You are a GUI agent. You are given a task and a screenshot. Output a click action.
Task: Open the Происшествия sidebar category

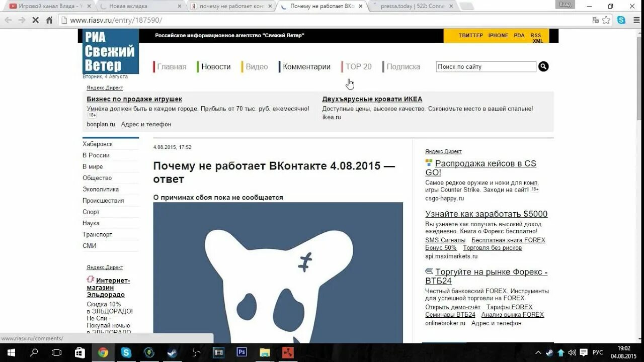[x=103, y=201]
